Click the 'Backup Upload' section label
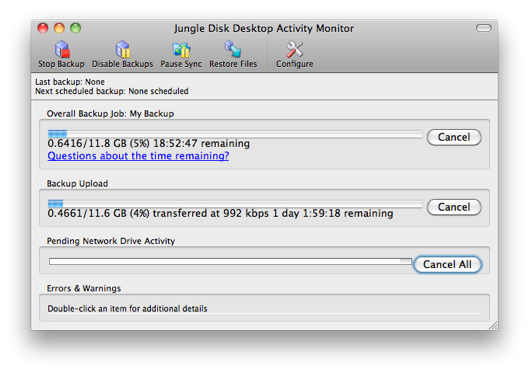Screen dimensions: 529x373 click(x=77, y=183)
